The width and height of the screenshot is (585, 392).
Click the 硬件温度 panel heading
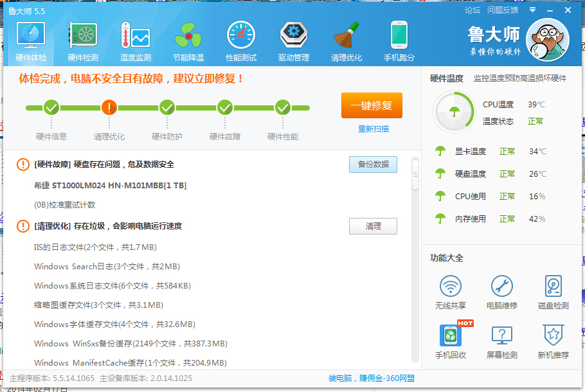pos(447,78)
